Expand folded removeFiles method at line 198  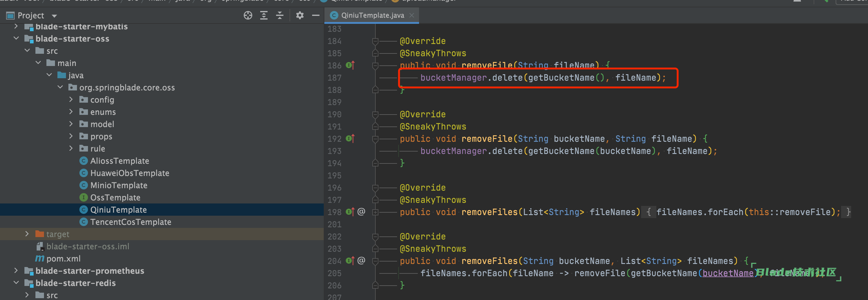pos(375,212)
